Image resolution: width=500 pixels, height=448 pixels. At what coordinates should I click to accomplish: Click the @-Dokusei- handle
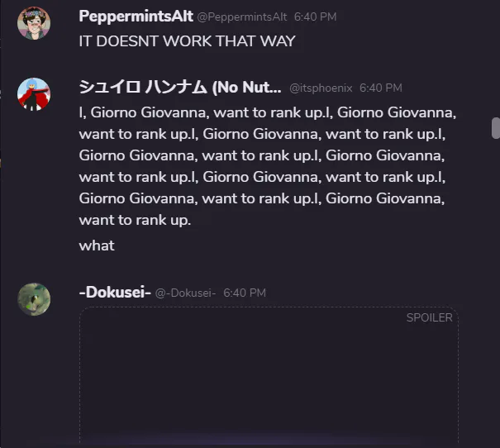point(186,293)
